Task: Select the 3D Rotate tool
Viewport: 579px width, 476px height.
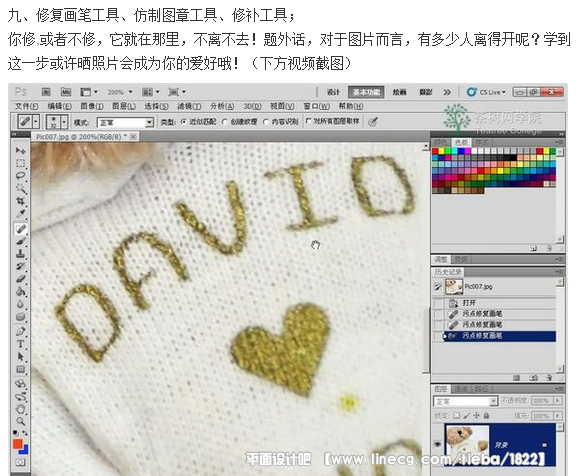Action: pyautogui.click(x=20, y=384)
